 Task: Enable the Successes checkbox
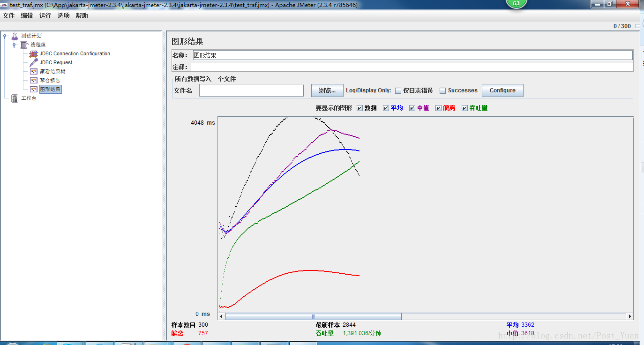(442, 90)
